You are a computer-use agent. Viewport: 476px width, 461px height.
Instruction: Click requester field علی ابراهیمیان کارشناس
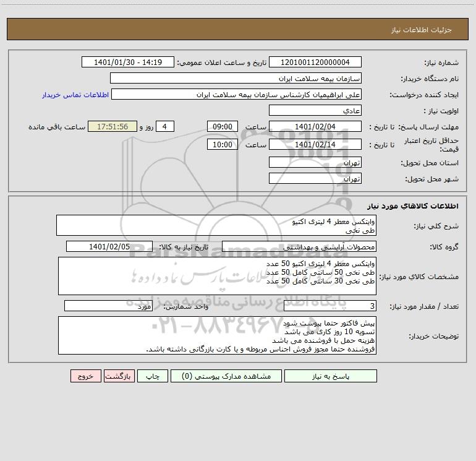pyautogui.click(x=236, y=94)
